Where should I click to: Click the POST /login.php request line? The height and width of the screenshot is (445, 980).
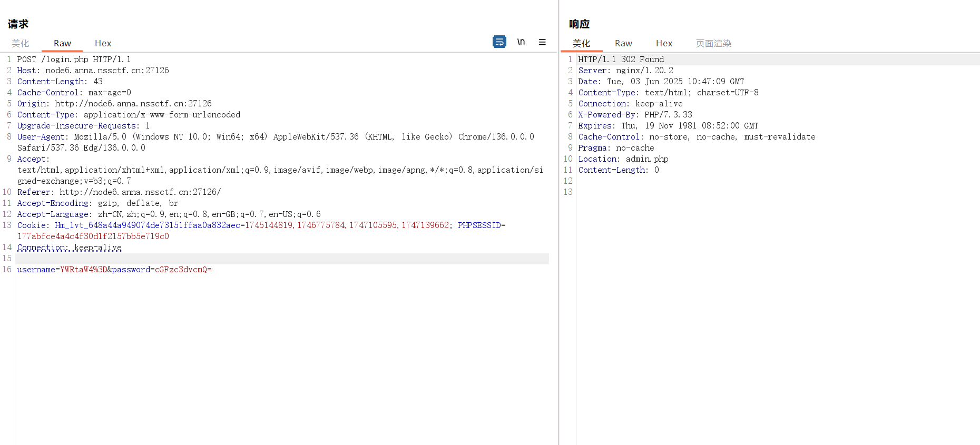(x=74, y=60)
